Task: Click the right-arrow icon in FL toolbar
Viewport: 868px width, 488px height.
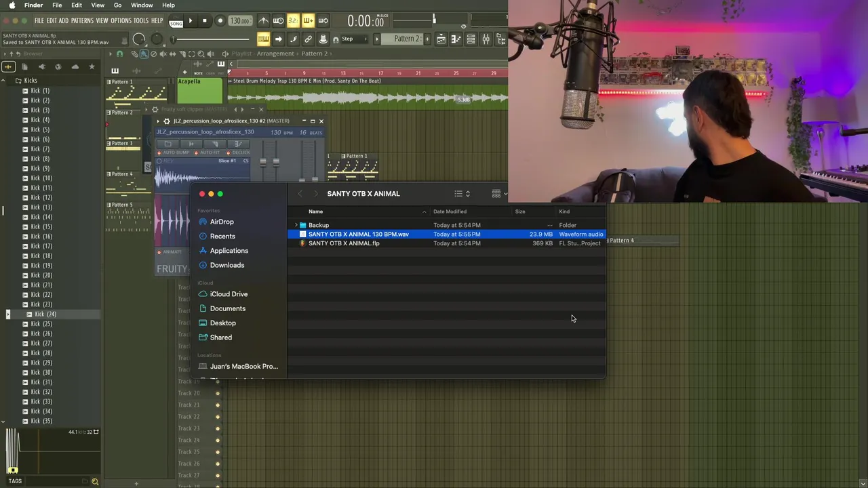Action: click(278, 39)
